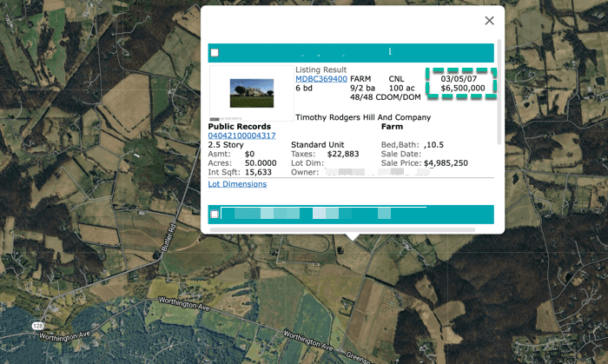
Task: Check the first listing's selection checkbox
Action: 215,53
